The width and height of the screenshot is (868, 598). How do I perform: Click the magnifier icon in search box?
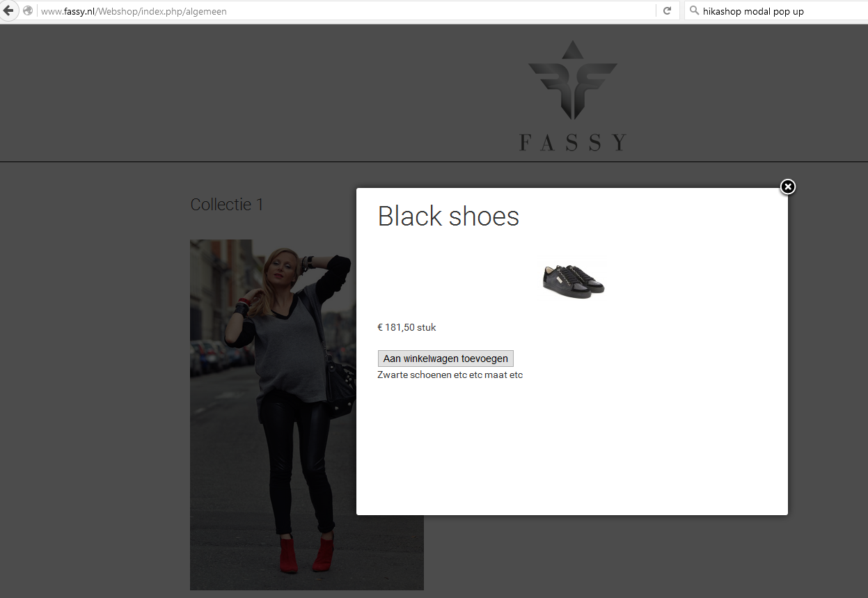(694, 11)
